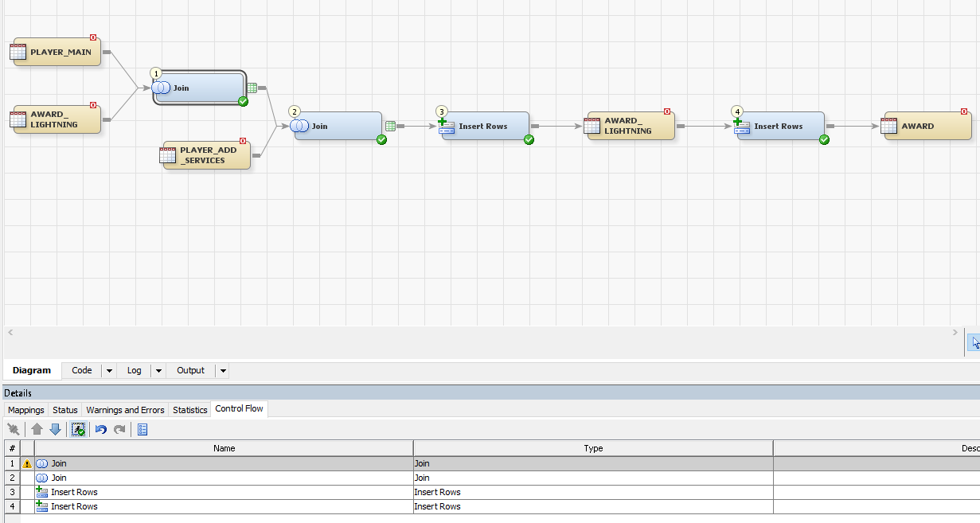Screen dimensions: 980x523
Task: Open the Log tab dropdown arrow
Action: 158,370
